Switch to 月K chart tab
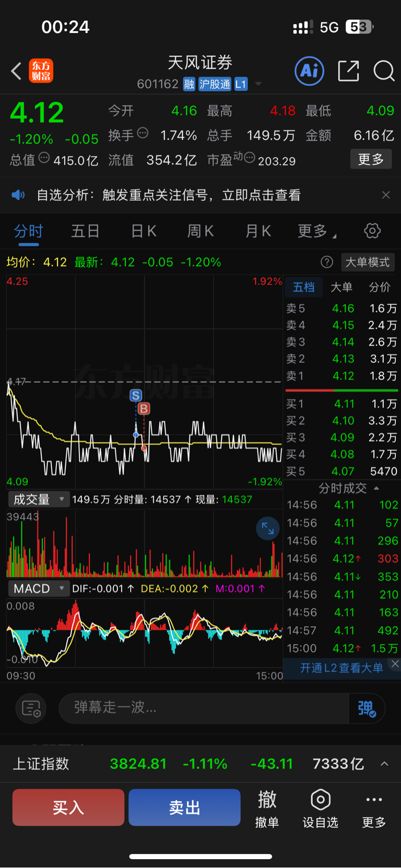Image resolution: width=401 pixels, height=868 pixels. point(258,231)
